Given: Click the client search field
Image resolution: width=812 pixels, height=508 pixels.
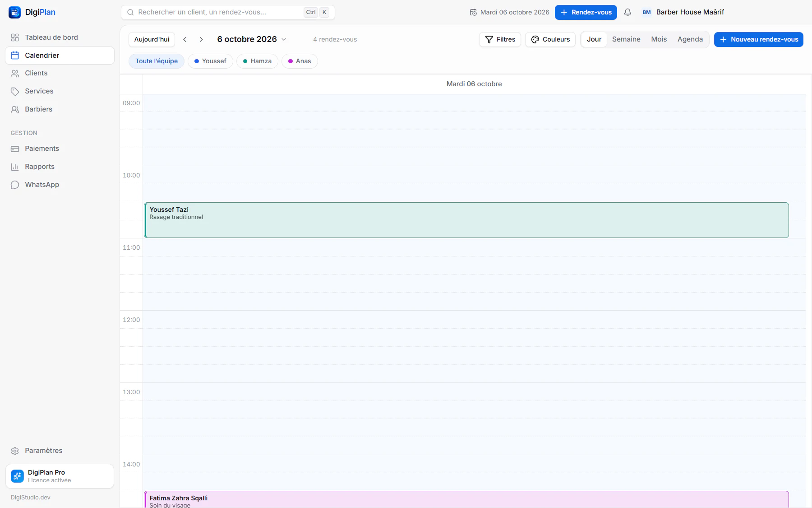Looking at the screenshot, I should 228,12.
